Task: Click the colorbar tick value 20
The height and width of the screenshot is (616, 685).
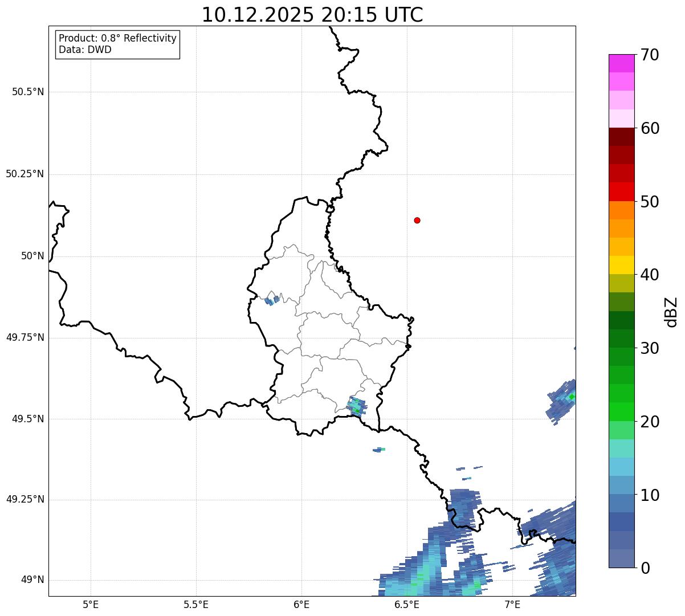Action: (x=650, y=422)
